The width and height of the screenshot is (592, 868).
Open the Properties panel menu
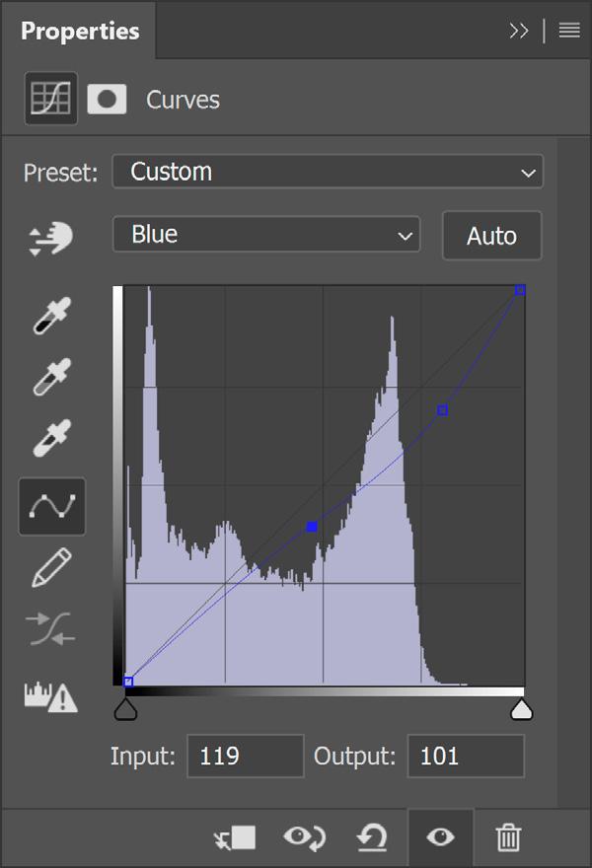569,31
